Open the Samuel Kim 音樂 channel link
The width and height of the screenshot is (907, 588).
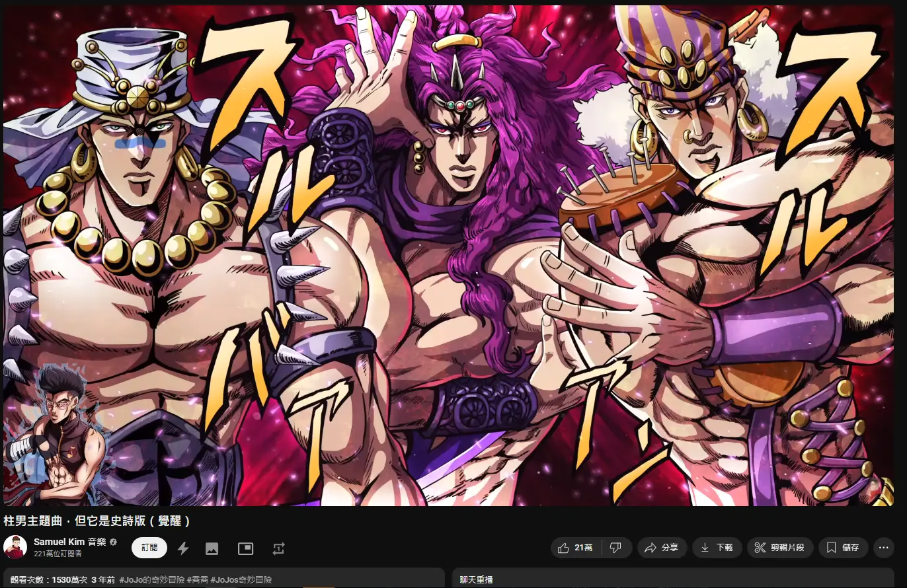[70, 542]
